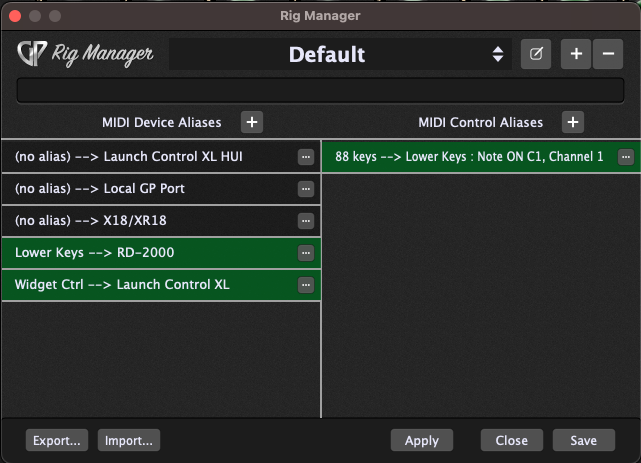Select the 88 keys control alias row
The image size is (641, 463).
click(481, 157)
